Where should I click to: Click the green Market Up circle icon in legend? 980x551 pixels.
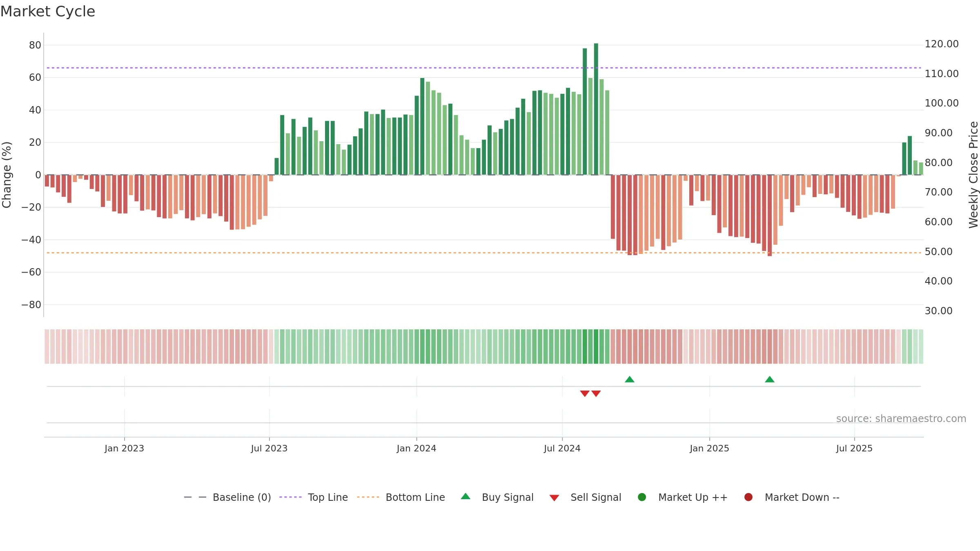coord(642,497)
